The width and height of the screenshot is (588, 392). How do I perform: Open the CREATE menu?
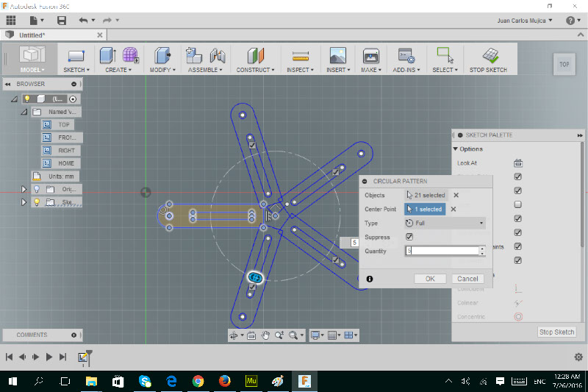[118, 70]
